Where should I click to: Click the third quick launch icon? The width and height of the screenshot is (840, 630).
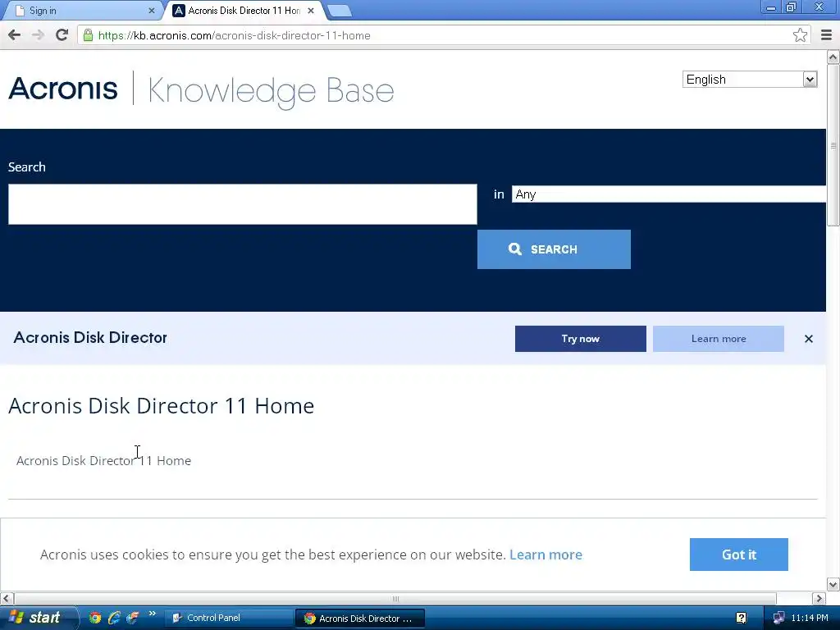tap(132, 618)
